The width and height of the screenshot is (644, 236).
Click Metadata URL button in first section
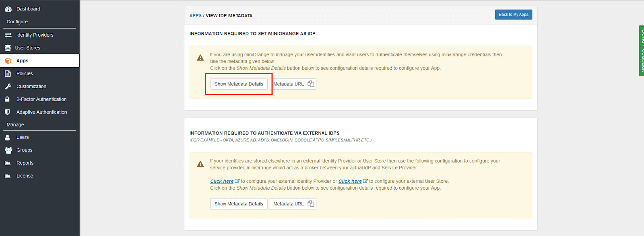(x=293, y=84)
